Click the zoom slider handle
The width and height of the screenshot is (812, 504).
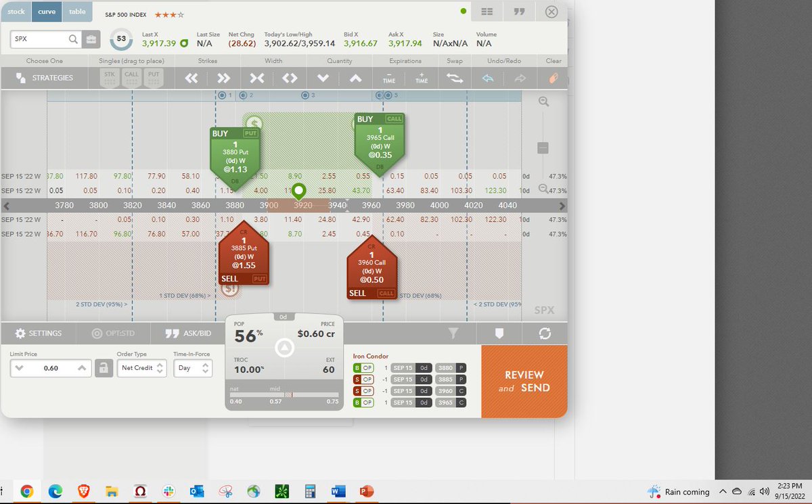(543, 147)
